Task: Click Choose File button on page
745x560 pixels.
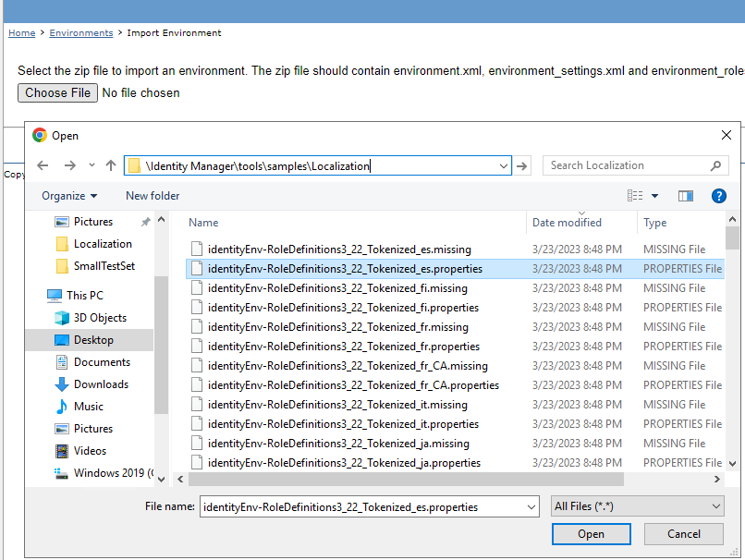Action: (x=57, y=92)
